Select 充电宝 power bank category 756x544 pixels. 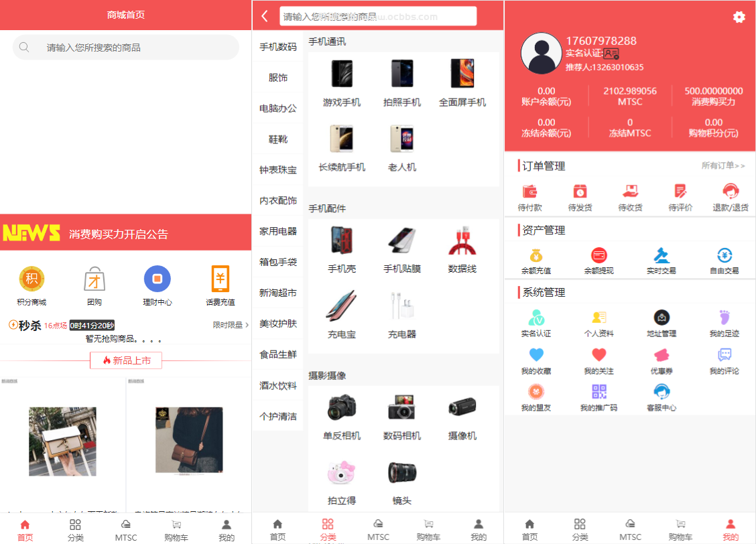342,315
